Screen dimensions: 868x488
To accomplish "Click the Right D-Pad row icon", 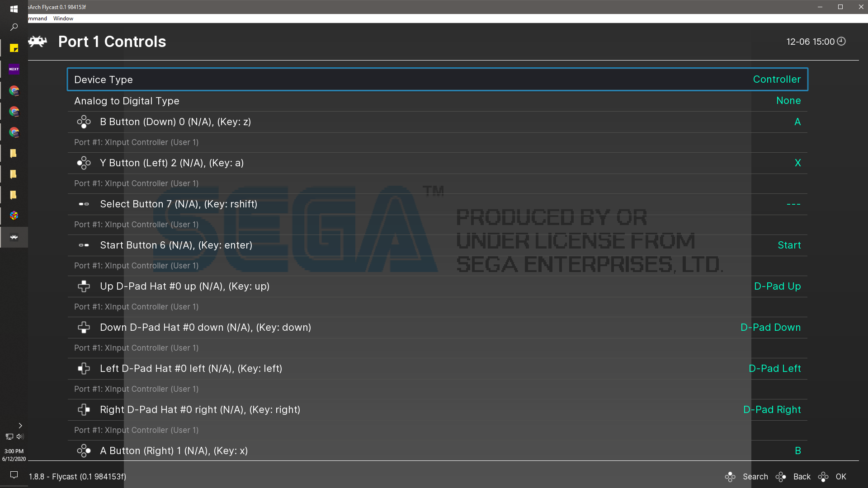I will coord(84,410).
